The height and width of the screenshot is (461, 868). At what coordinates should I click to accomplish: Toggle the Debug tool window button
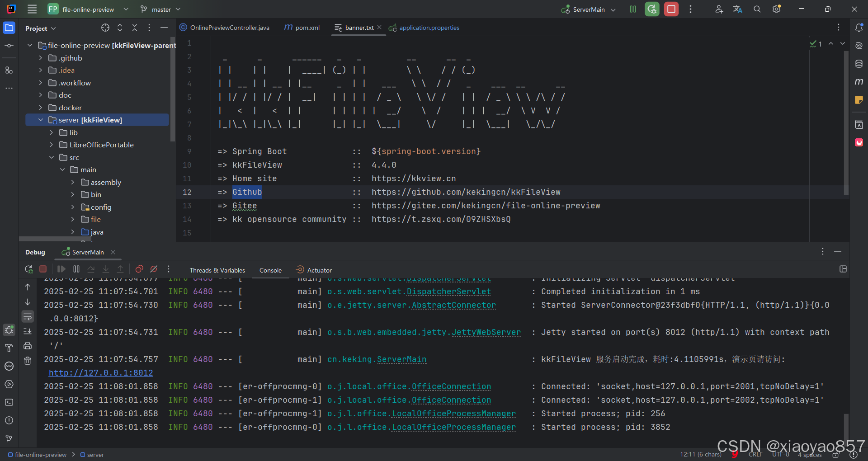[9, 330]
